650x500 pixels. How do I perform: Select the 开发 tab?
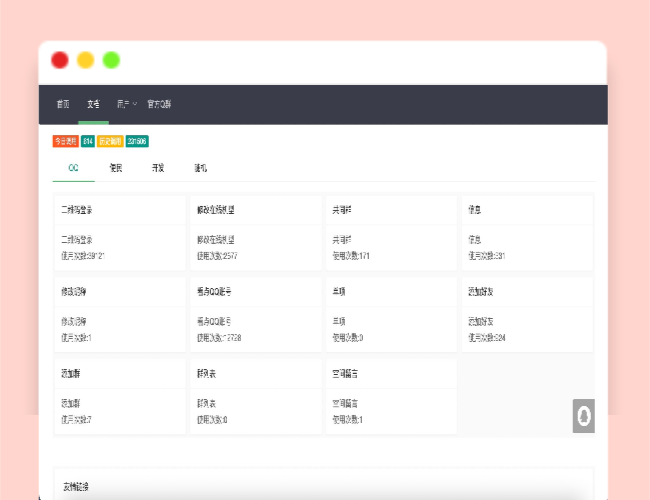point(158,168)
